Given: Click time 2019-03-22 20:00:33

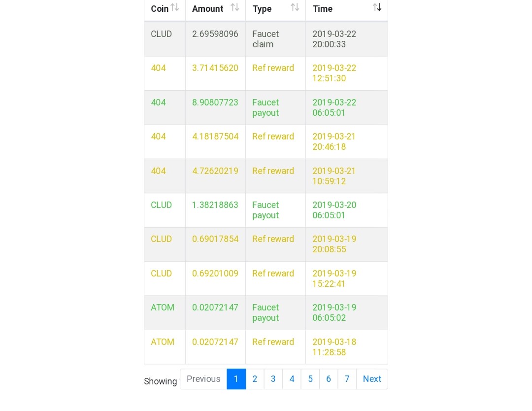Looking at the screenshot, I should coord(334,39).
